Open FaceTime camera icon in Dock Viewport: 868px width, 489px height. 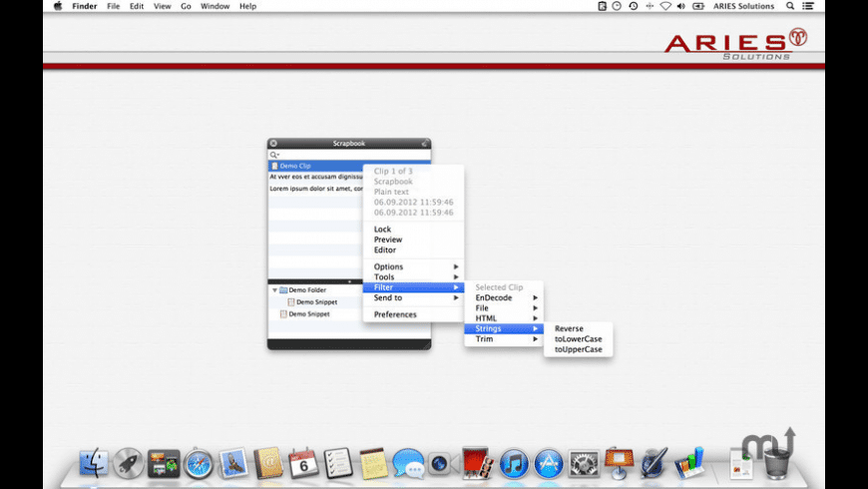tap(441, 463)
